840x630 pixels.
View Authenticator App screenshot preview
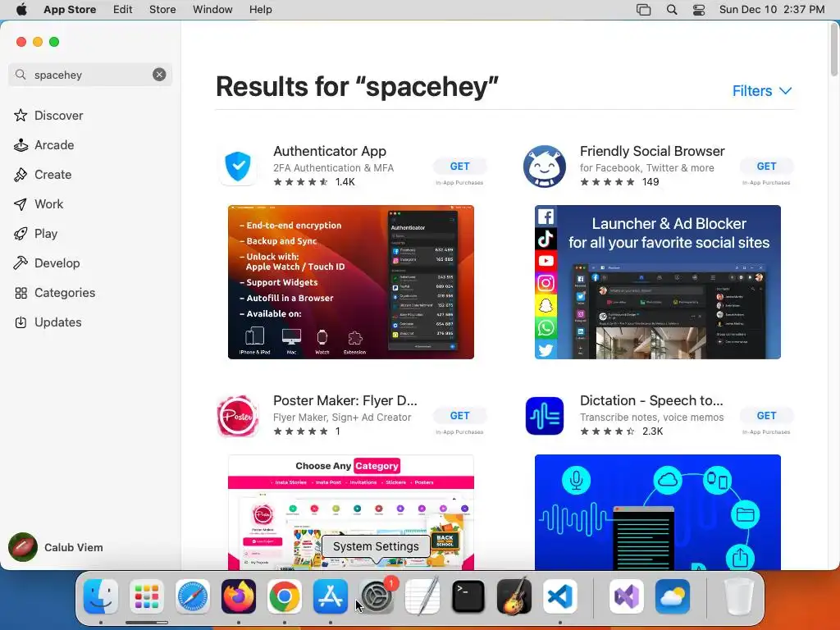pyautogui.click(x=351, y=282)
